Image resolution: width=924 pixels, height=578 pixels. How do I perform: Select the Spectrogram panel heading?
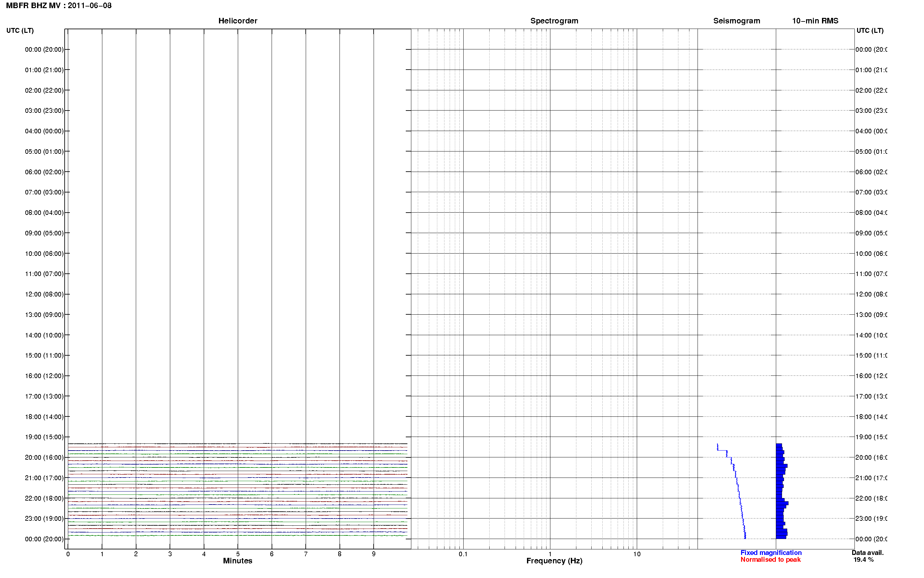tap(554, 21)
